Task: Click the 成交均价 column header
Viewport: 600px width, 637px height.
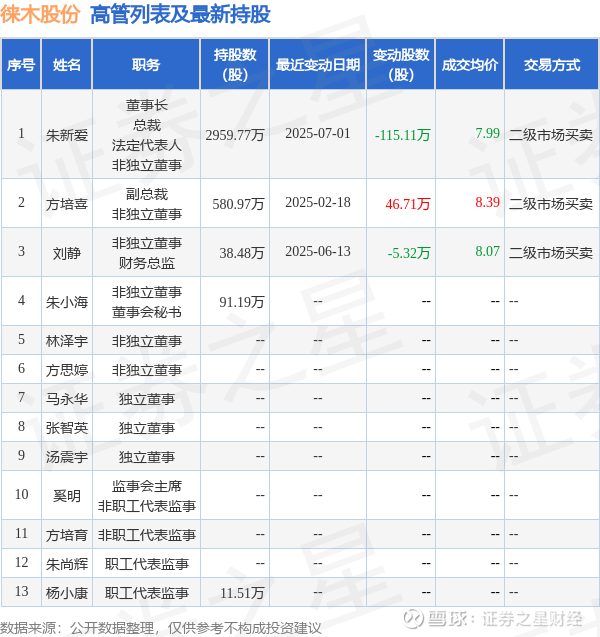Action: click(470, 65)
